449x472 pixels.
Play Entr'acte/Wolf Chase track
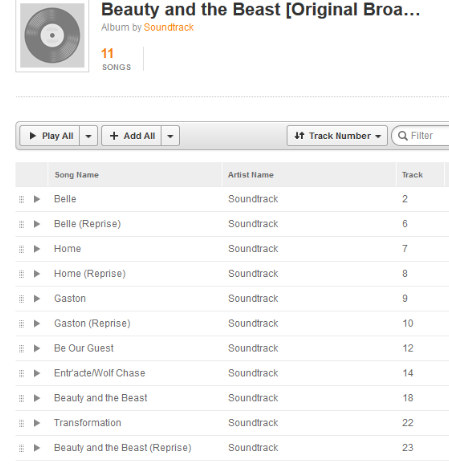[37, 373]
